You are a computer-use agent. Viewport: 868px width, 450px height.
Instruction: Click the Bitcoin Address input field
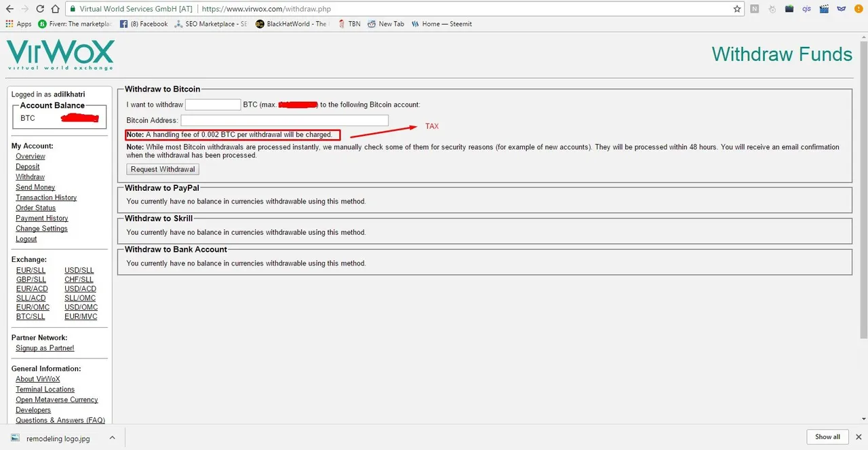pos(285,120)
